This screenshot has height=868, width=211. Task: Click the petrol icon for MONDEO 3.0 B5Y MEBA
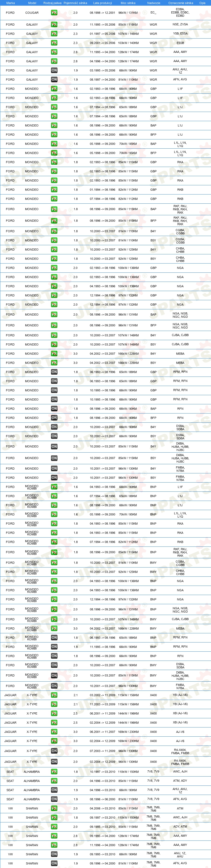coord(54,363)
